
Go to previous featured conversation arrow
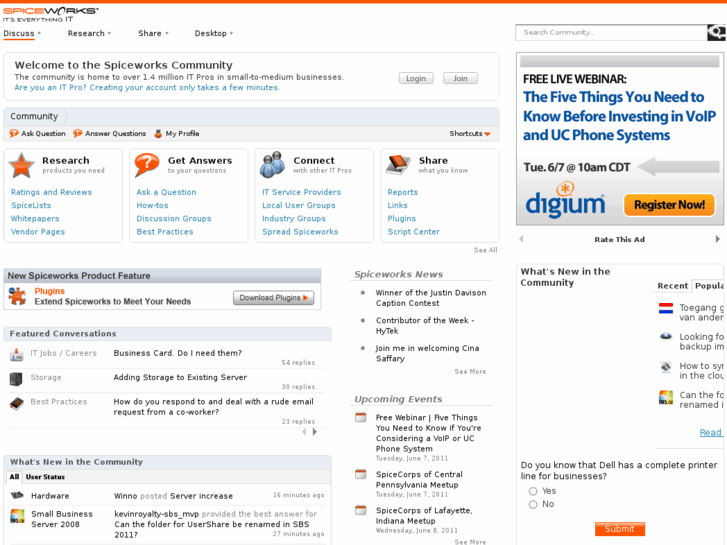point(304,432)
